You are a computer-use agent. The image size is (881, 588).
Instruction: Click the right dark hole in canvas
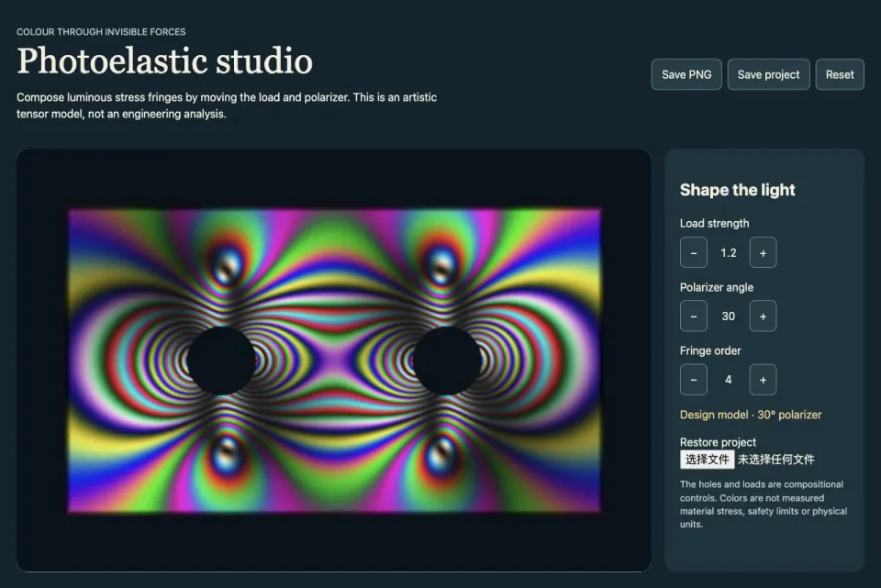(447, 361)
